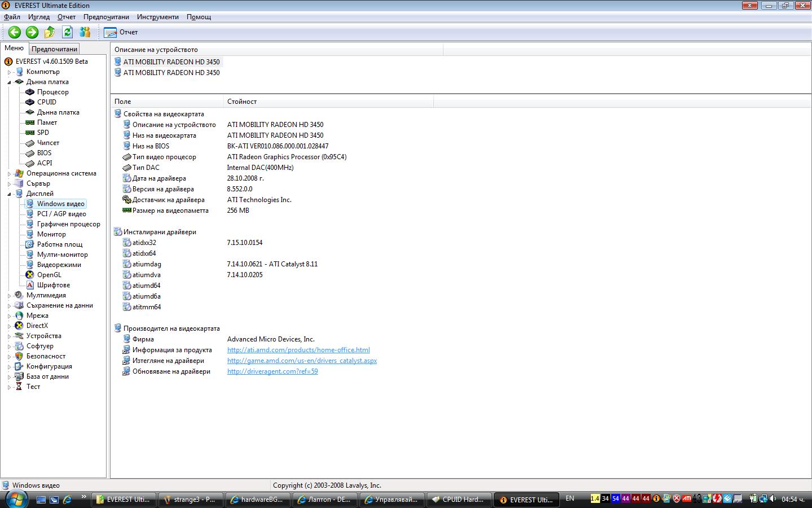Switch to CPUID Hardware taskbar window
Image resolution: width=812 pixels, height=508 pixels.
(460, 500)
